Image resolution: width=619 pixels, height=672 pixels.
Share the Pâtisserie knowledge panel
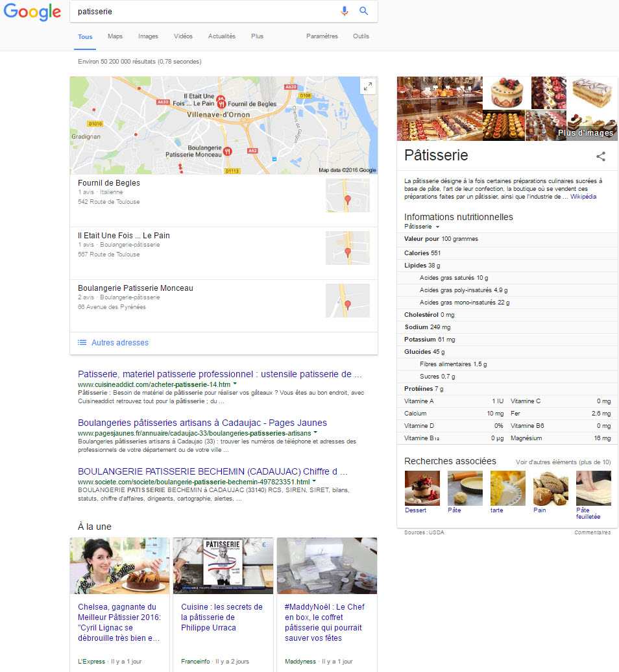[601, 156]
